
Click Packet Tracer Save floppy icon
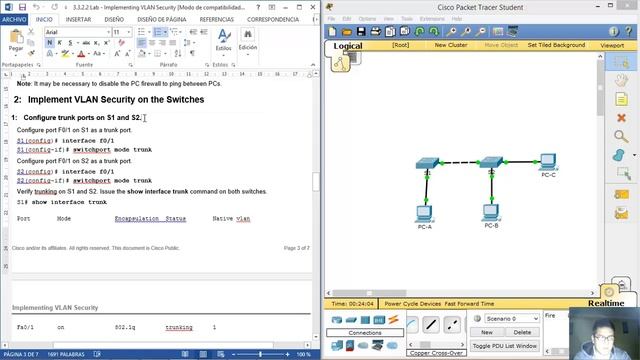(361, 32)
